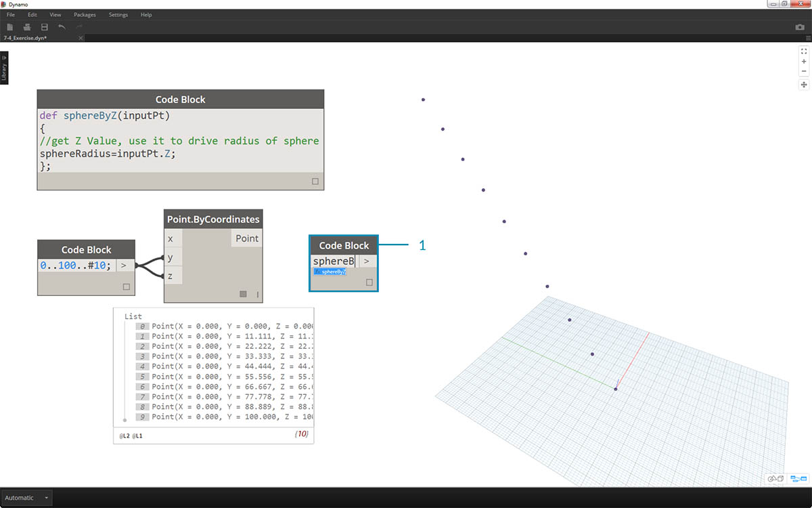Select the x input port of Point.ByCoordinates
Screen dimensions: 812x508
[173, 238]
